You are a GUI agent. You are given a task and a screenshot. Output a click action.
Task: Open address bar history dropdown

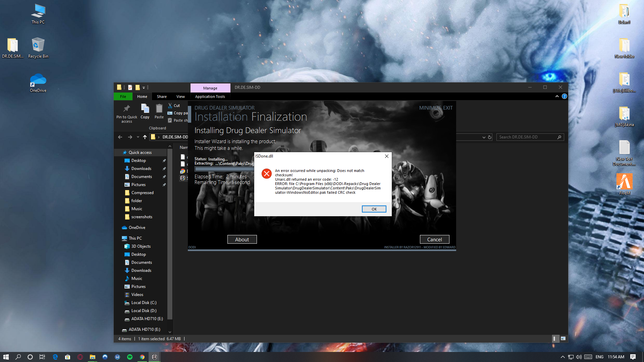(484, 137)
